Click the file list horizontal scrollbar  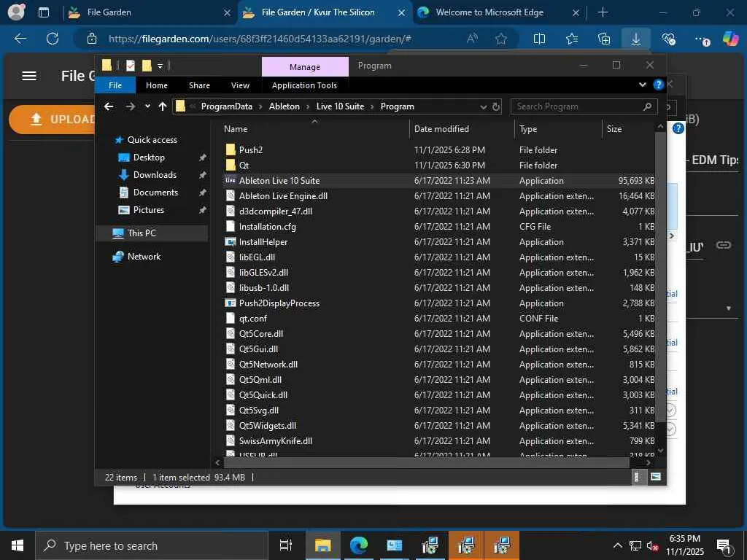click(426, 462)
